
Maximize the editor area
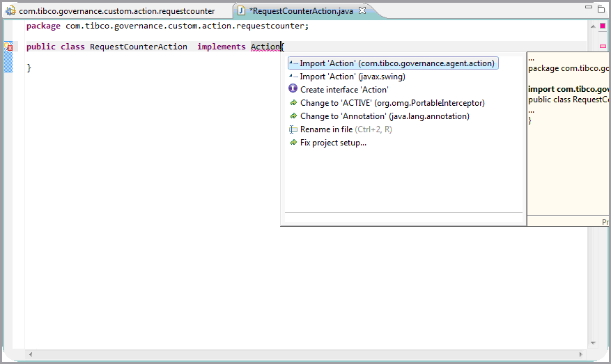coord(601,8)
